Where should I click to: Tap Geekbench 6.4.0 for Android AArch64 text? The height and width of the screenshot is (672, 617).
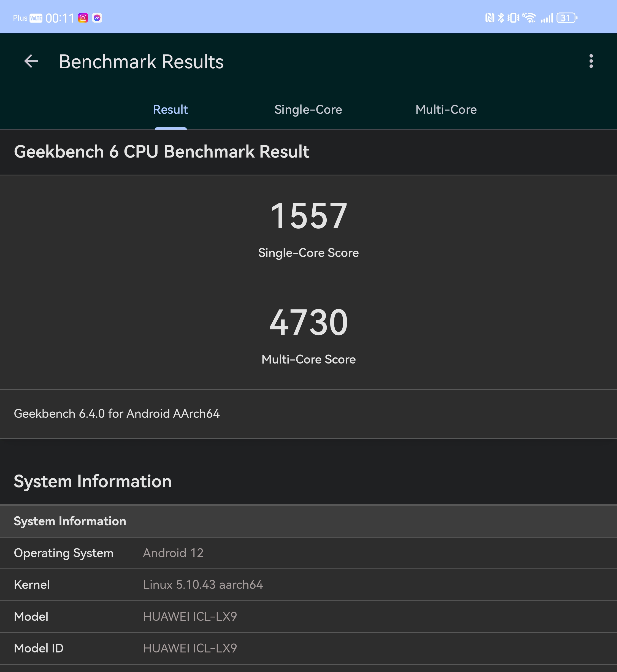[117, 414]
